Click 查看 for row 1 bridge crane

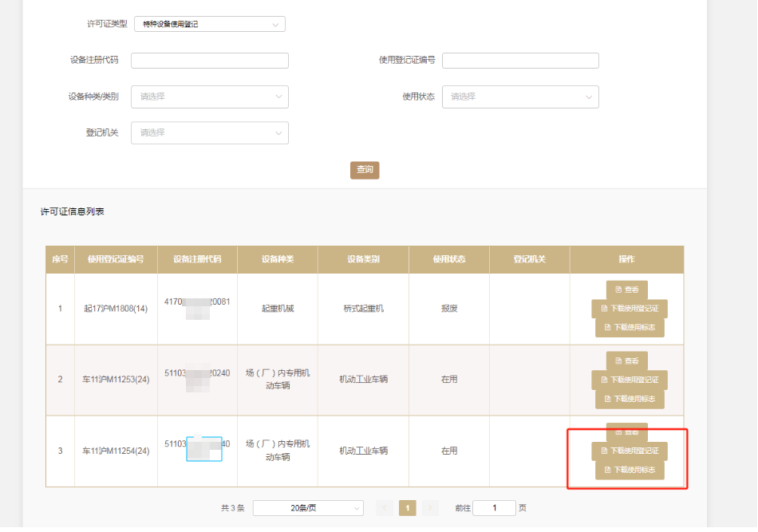coord(627,290)
